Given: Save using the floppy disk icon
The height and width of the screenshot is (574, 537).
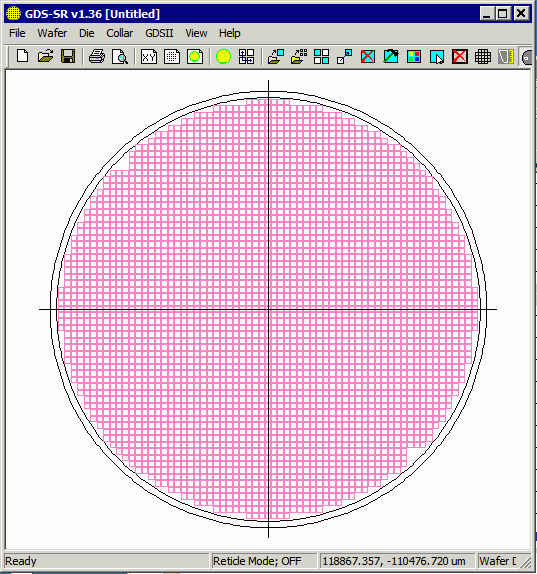Looking at the screenshot, I should [x=68, y=56].
